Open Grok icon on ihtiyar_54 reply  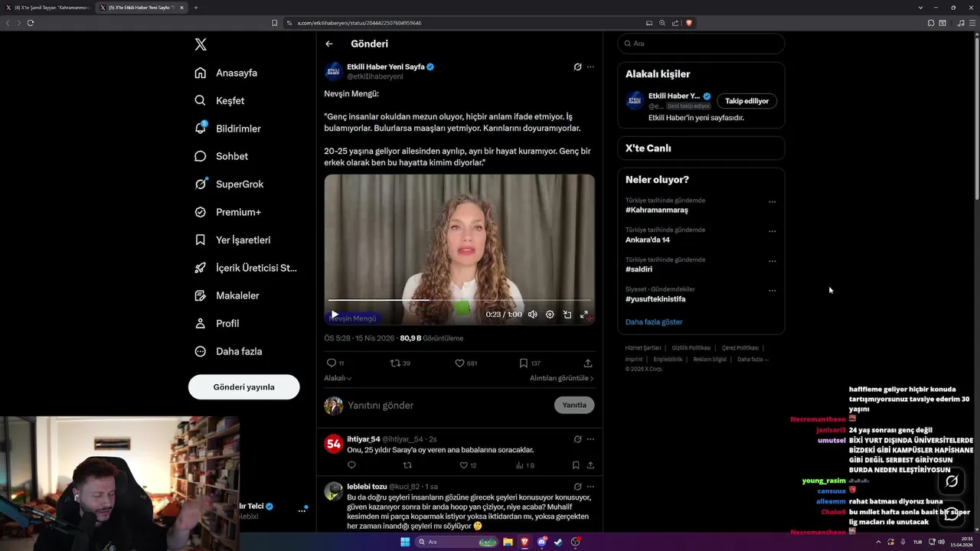pos(577,439)
